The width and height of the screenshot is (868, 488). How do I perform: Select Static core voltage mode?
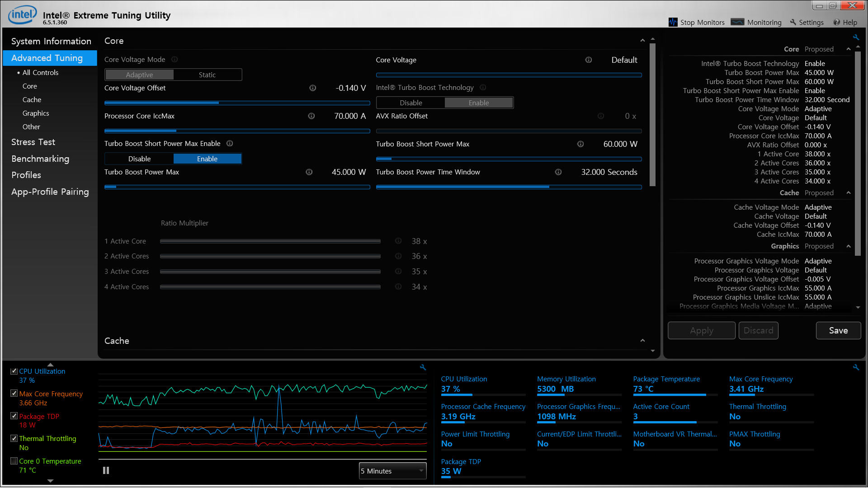coord(208,75)
